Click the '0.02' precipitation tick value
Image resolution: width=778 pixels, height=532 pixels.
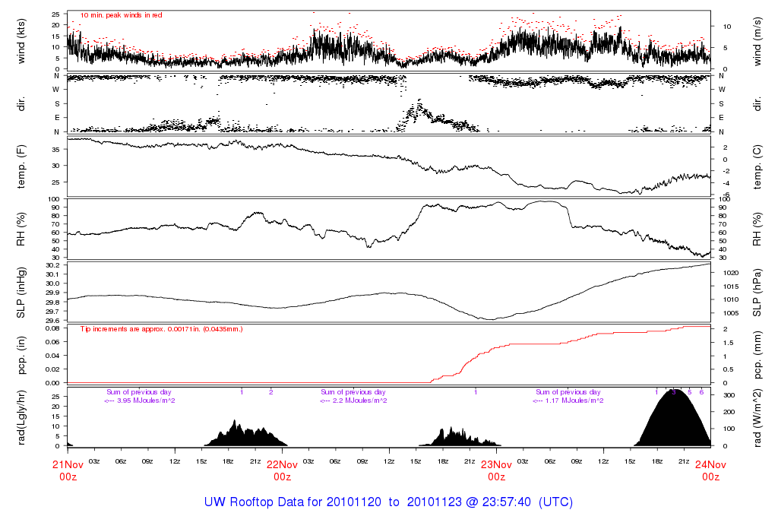coord(52,369)
